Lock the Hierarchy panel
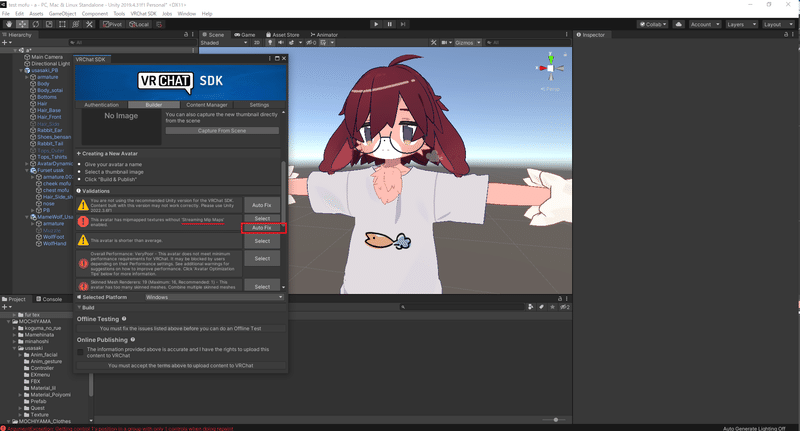Viewport: 800px width, 431px height. 186,34
